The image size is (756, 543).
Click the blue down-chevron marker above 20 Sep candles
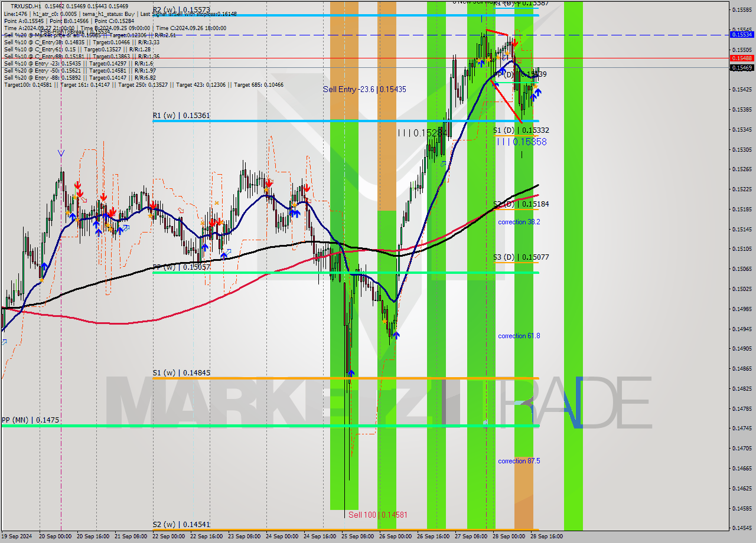61,153
